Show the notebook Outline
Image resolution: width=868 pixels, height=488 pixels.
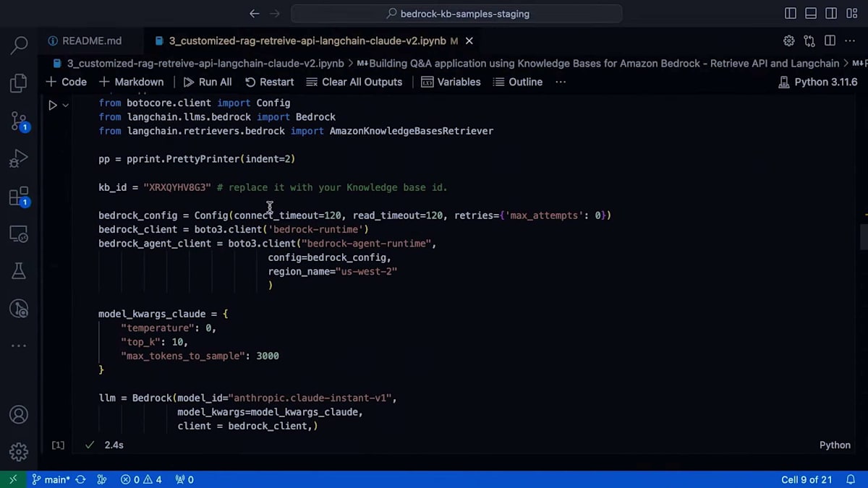point(517,82)
